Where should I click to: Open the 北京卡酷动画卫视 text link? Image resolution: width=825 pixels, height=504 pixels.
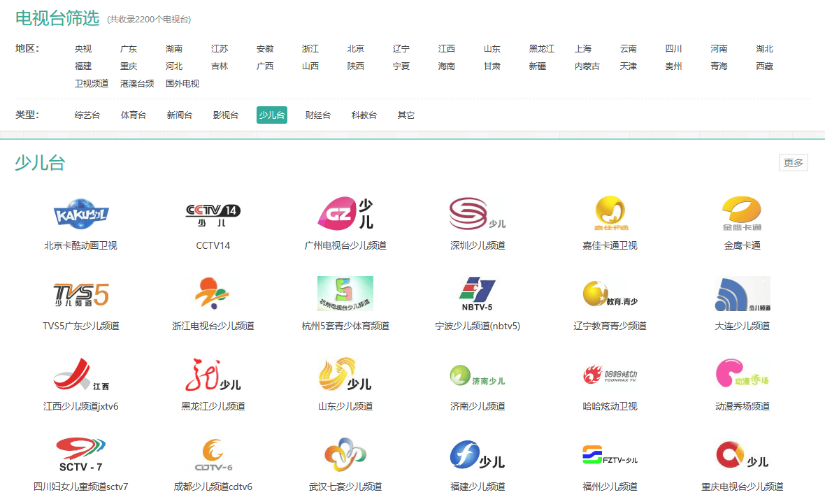[x=80, y=245]
